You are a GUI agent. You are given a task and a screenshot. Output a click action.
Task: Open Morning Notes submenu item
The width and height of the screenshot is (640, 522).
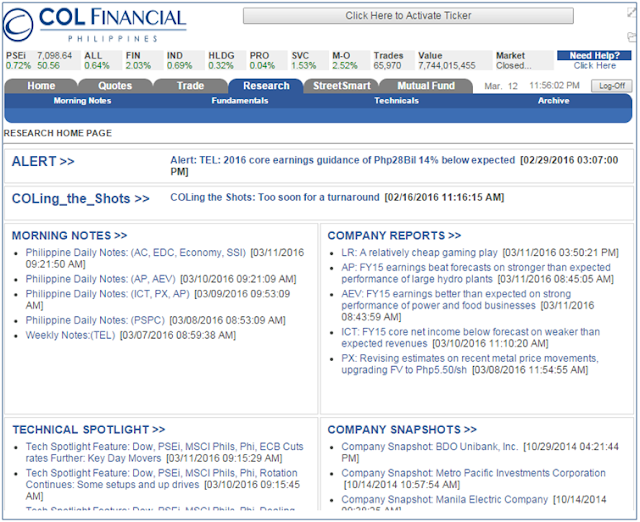coord(82,101)
